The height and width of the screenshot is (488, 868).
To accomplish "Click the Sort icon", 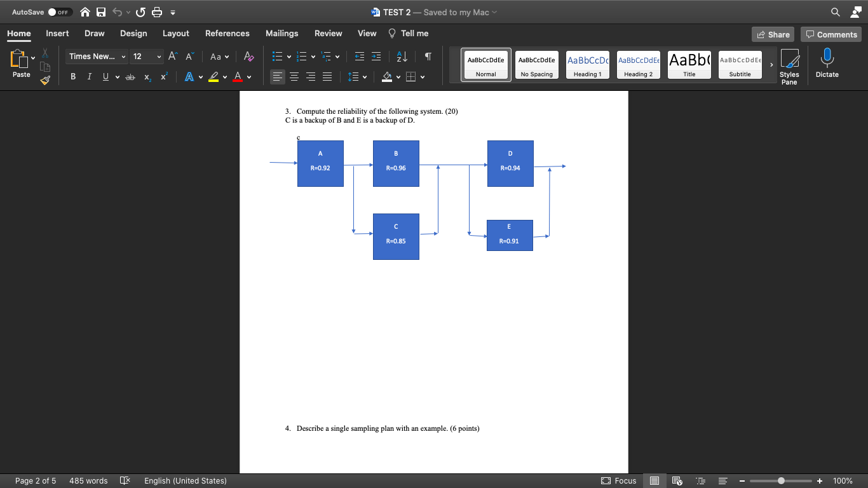I will point(401,56).
